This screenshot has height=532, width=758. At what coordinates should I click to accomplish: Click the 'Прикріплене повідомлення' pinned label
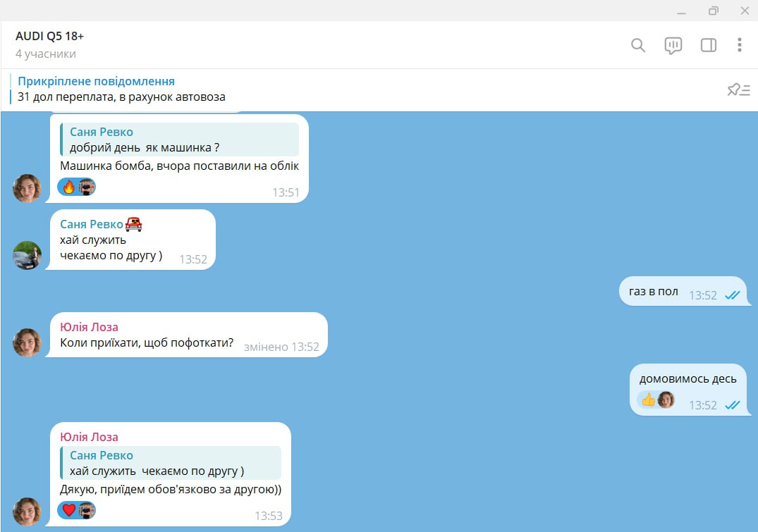[96, 81]
